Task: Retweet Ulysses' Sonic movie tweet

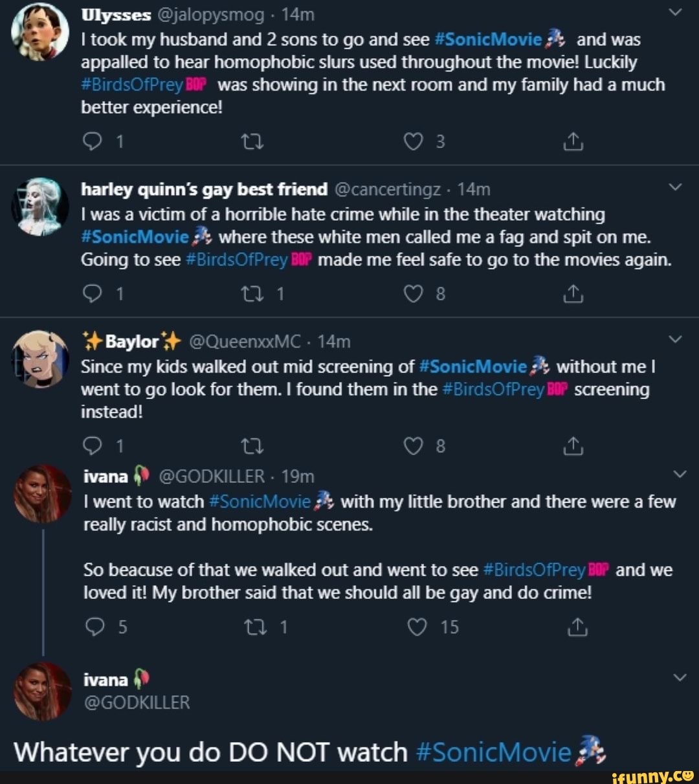Action: click(x=252, y=142)
